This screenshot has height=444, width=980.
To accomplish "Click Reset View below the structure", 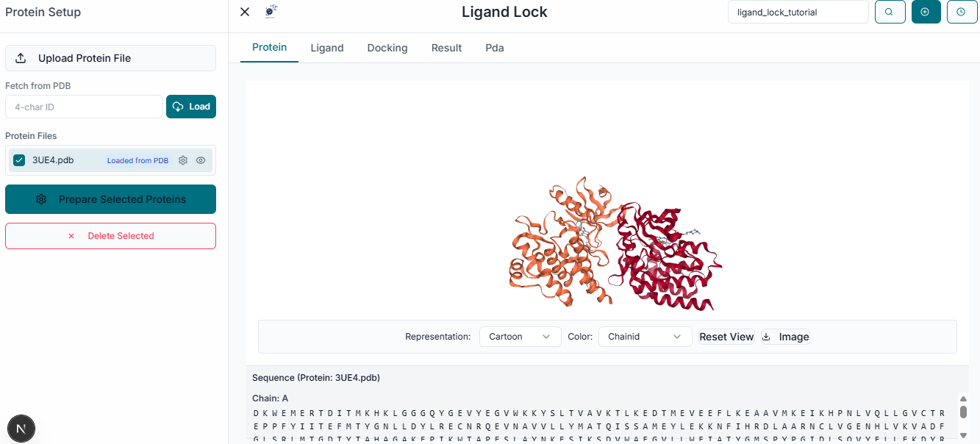I will pos(726,337).
